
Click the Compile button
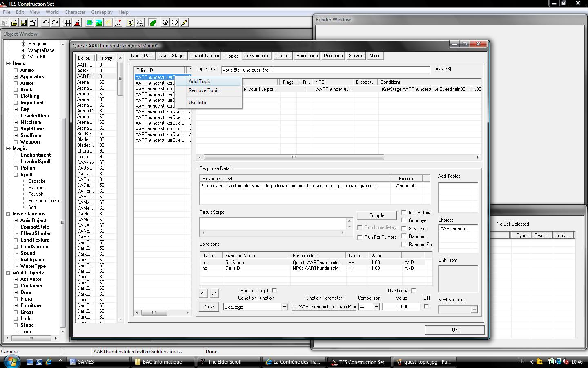click(376, 215)
